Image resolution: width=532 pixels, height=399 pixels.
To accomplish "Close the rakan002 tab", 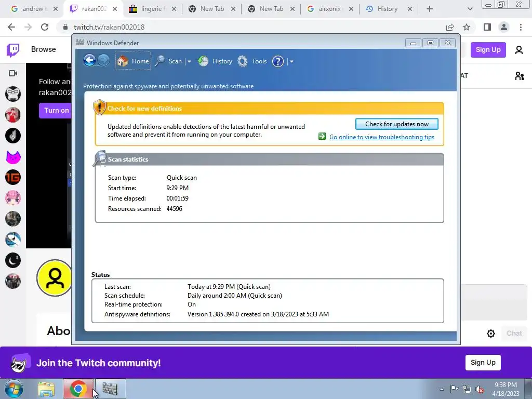I will pyautogui.click(x=115, y=9).
